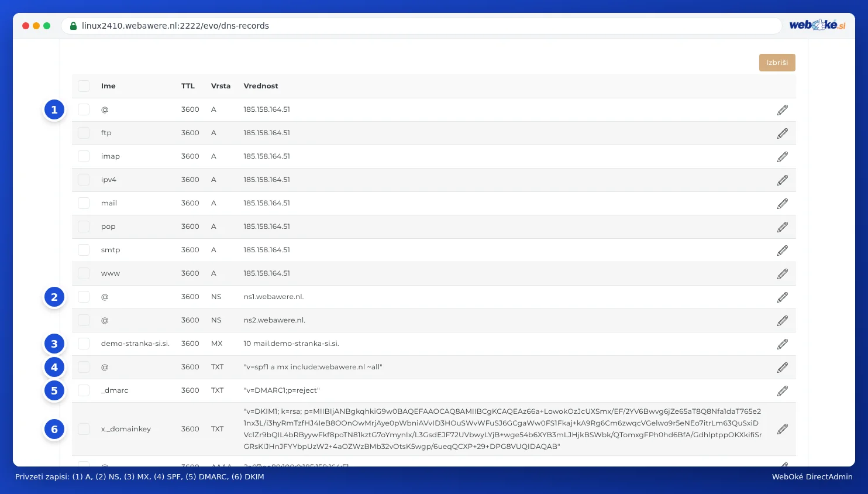
Task: Click the TTL column header
Action: pos(188,86)
